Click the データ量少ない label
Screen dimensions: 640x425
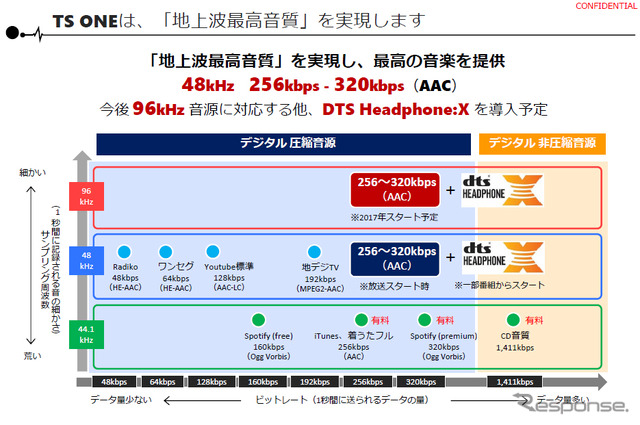click(x=121, y=400)
